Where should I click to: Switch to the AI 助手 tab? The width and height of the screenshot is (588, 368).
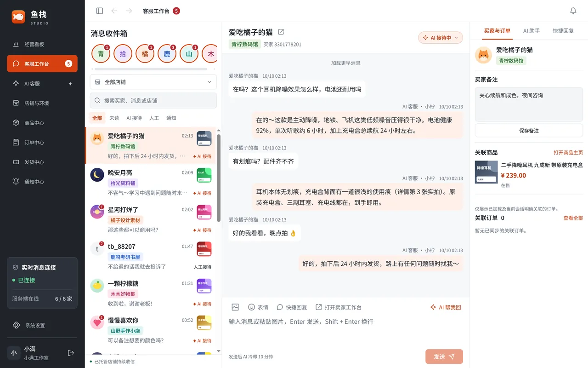531,31
